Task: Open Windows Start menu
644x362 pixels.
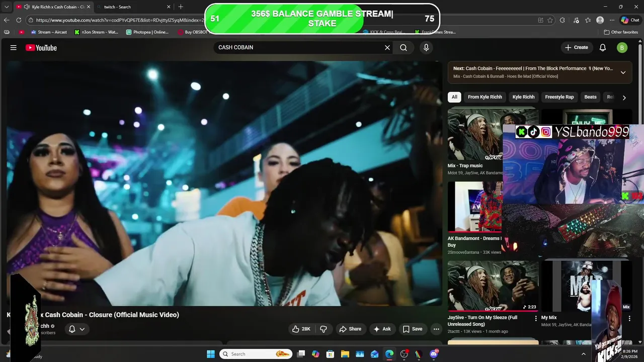Action: coord(211,354)
